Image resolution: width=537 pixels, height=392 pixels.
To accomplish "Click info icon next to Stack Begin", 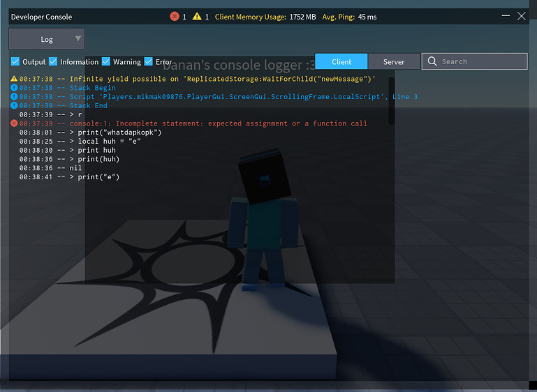I will pos(14,88).
